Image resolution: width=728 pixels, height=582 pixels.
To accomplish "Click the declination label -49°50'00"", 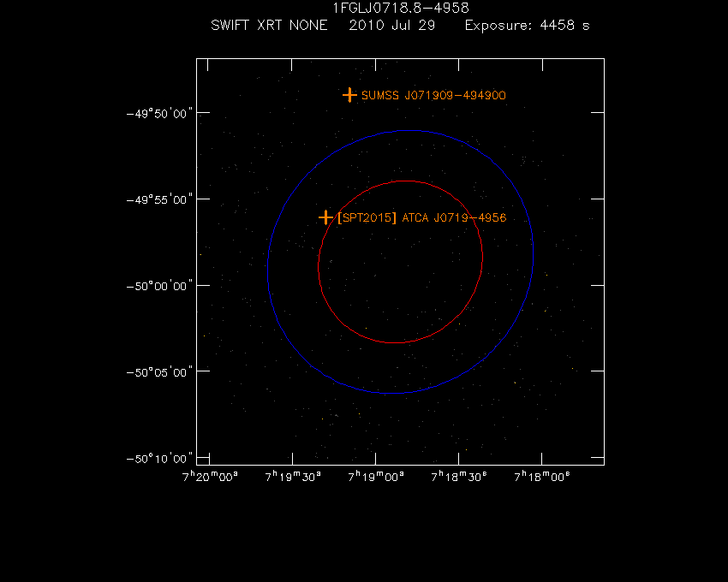I will (x=159, y=114).
